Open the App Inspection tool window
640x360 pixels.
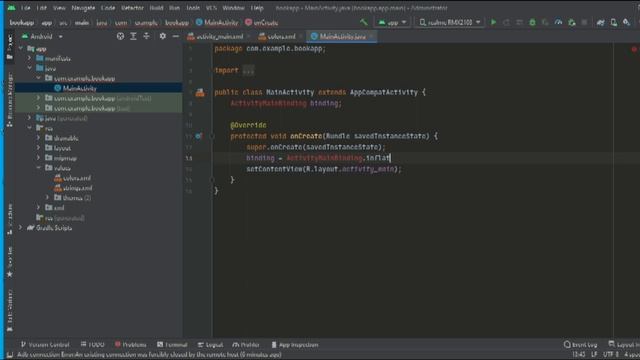click(x=295, y=345)
